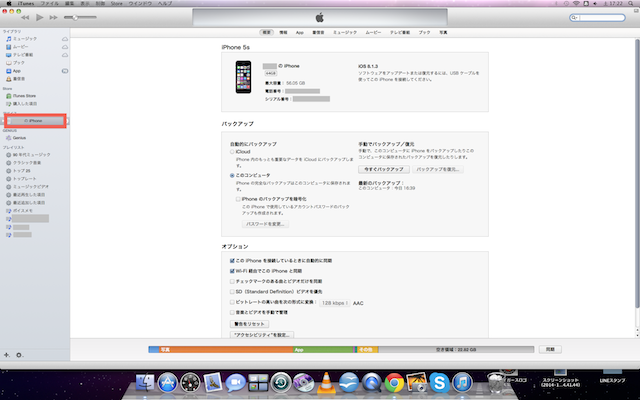
Task: Click the アクセシビリティを設定 button
Action: [262, 335]
